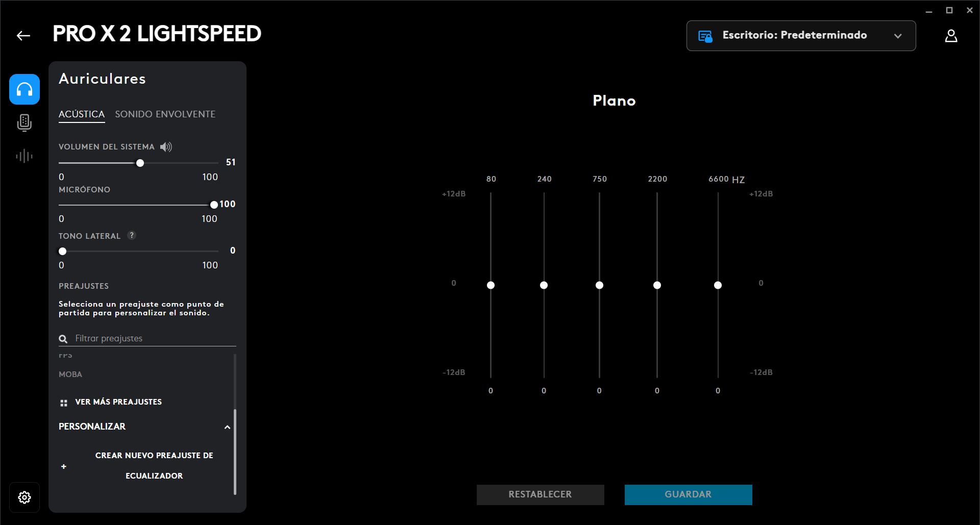Click the Guardar button
980x525 pixels.
coord(688,494)
